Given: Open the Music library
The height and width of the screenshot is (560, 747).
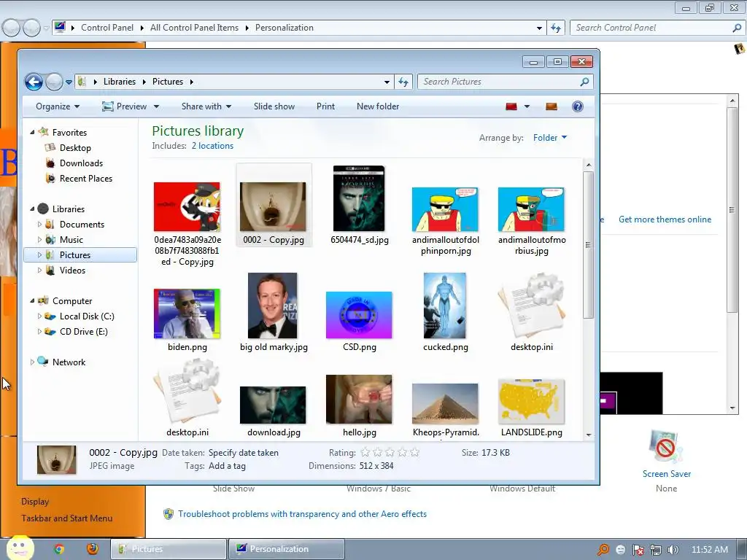Looking at the screenshot, I should point(71,239).
